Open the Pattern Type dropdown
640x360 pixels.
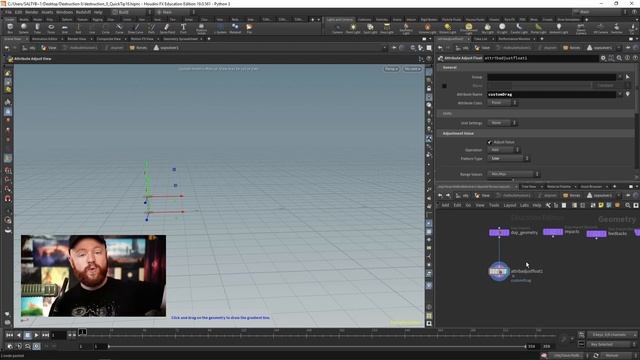(508, 158)
